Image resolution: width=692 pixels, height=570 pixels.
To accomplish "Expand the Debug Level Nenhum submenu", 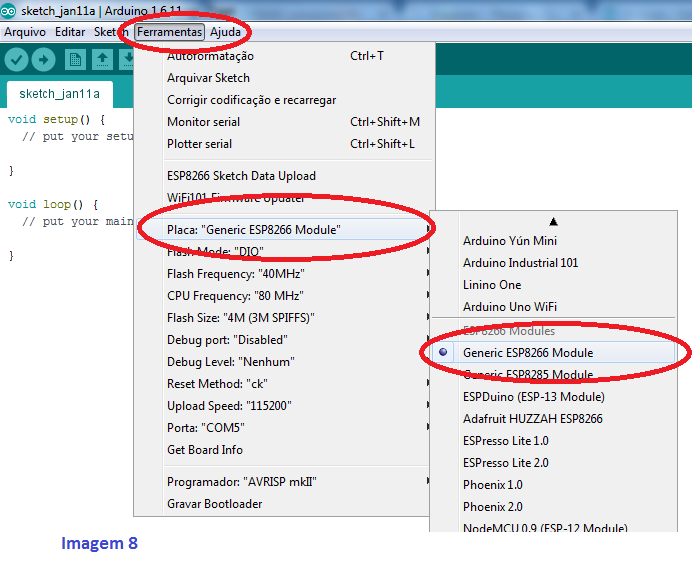I will [283, 362].
